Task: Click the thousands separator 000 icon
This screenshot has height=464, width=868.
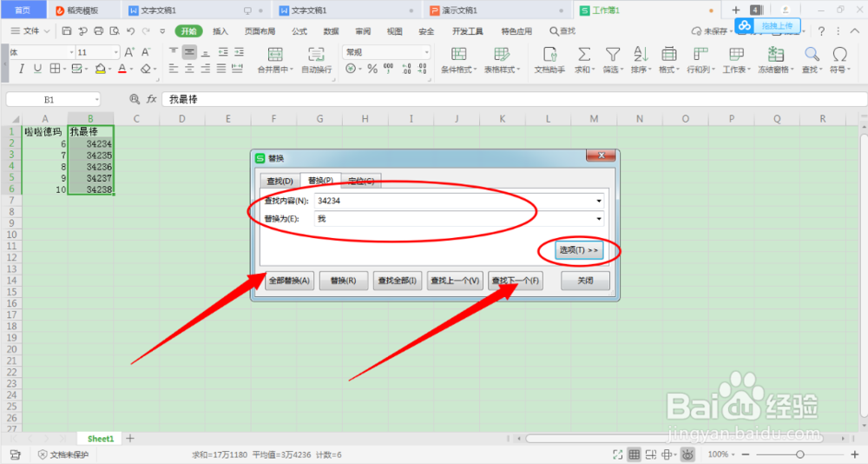Action: point(389,69)
